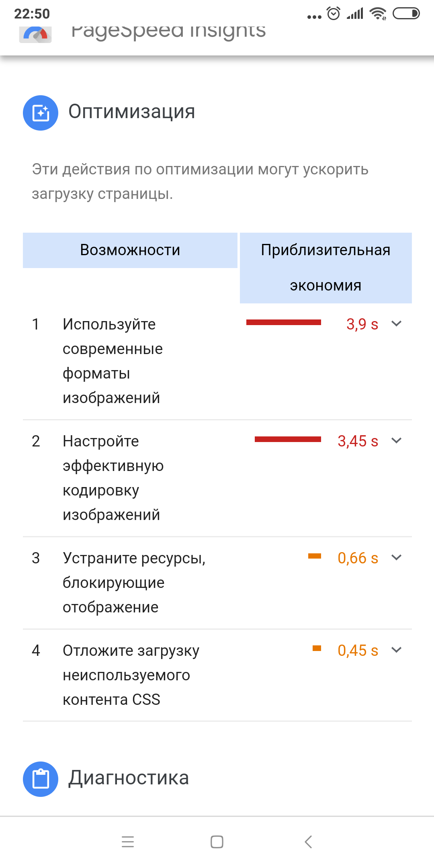Tap the blue Диагностика clipboard icon
434x868 pixels.
coord(41,779)
